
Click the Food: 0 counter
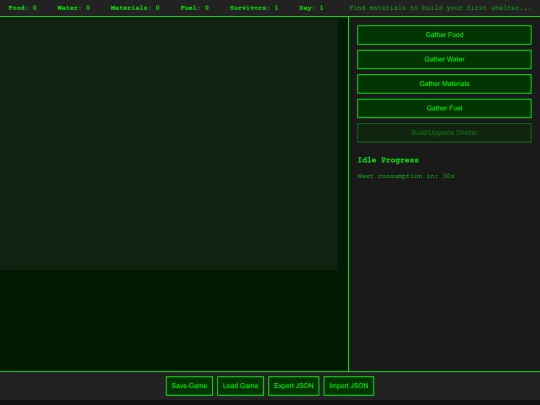[x=22, y=8]
